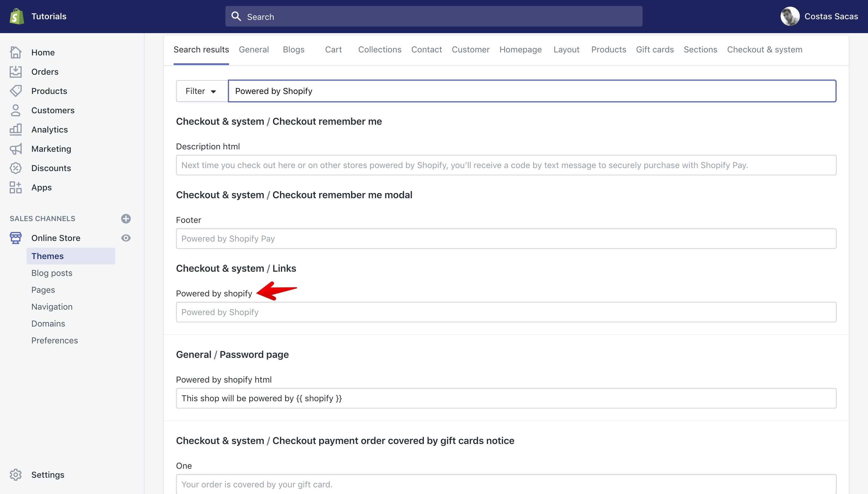The image size is (868, 494).
Task: Open Costas Sacas profile avatar
Action: [790, 16]
